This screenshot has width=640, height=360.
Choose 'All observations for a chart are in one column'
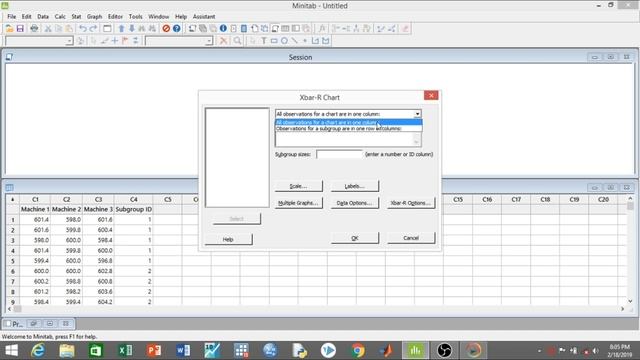(x=349, y=122)
